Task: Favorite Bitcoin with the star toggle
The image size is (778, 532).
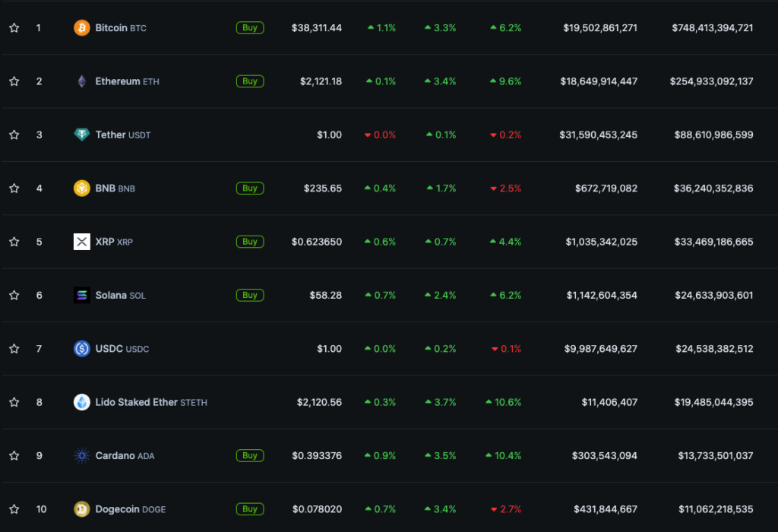Action: click(14, 28)
